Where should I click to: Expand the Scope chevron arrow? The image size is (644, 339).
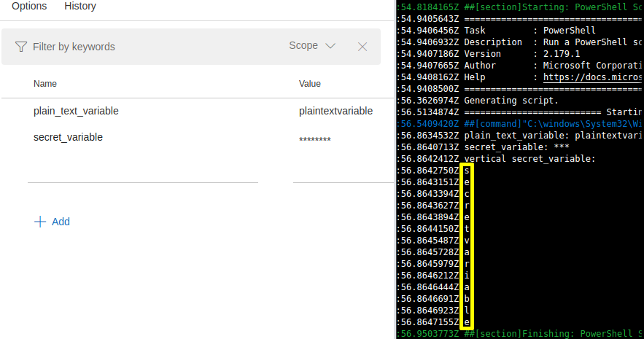(330, 46)
